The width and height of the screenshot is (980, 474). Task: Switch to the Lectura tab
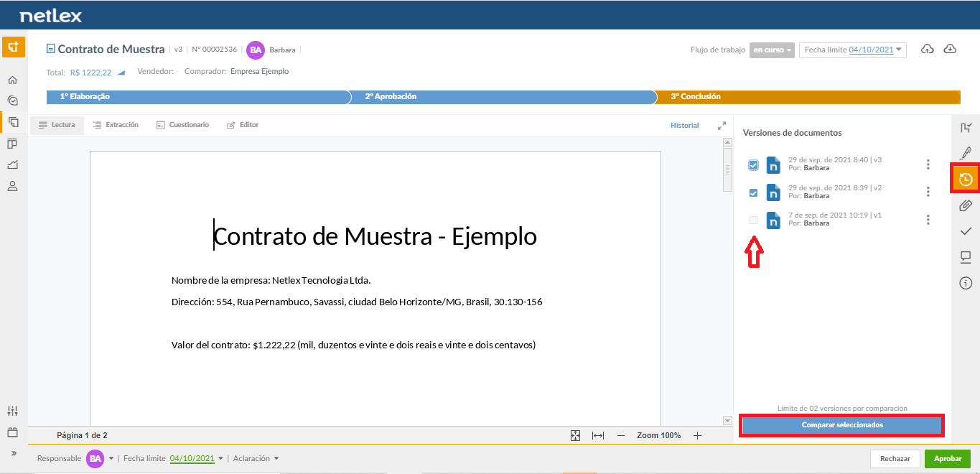[57, 125]
